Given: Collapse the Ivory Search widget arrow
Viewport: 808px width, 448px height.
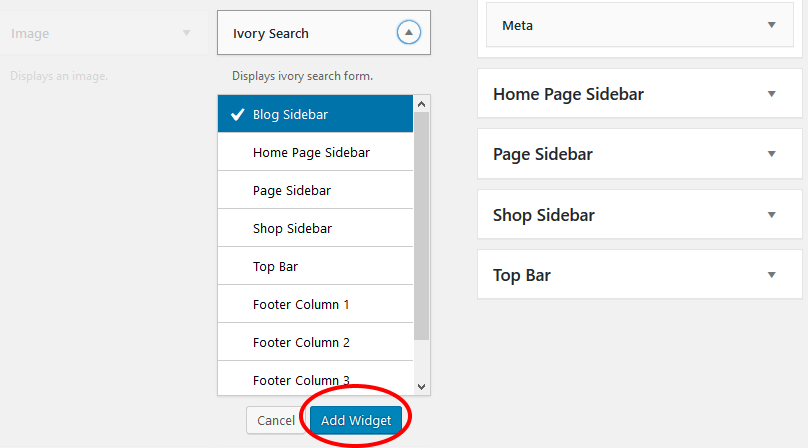Looking at the screenshot, I should [x=409, y=32].
